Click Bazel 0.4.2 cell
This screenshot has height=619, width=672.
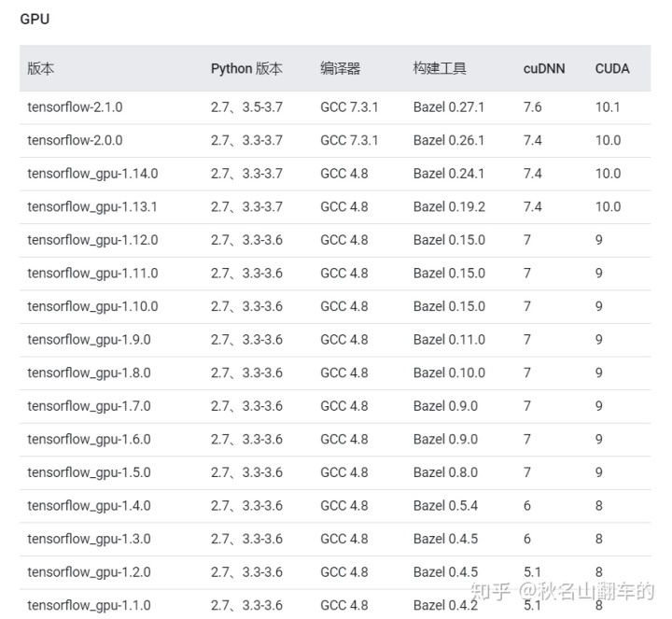click(446, 605)
